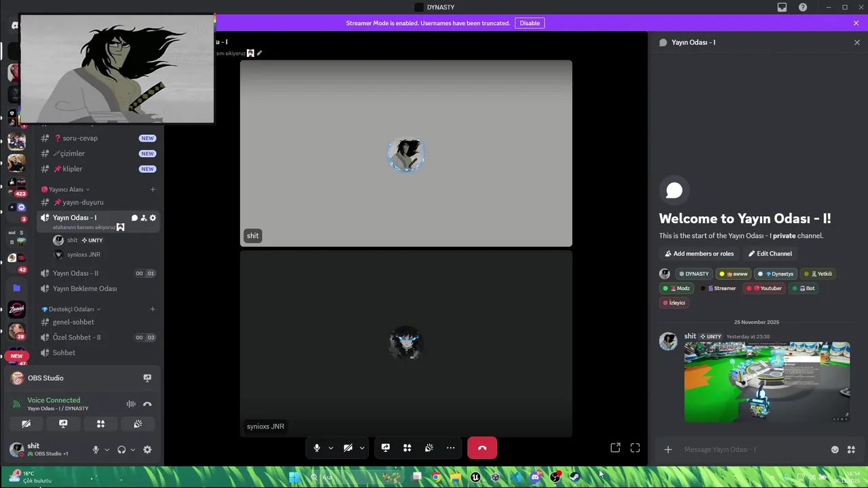This screenshot has width=868, height=488.
Task: Open input device dropdown in user panel
Action: 106,449
